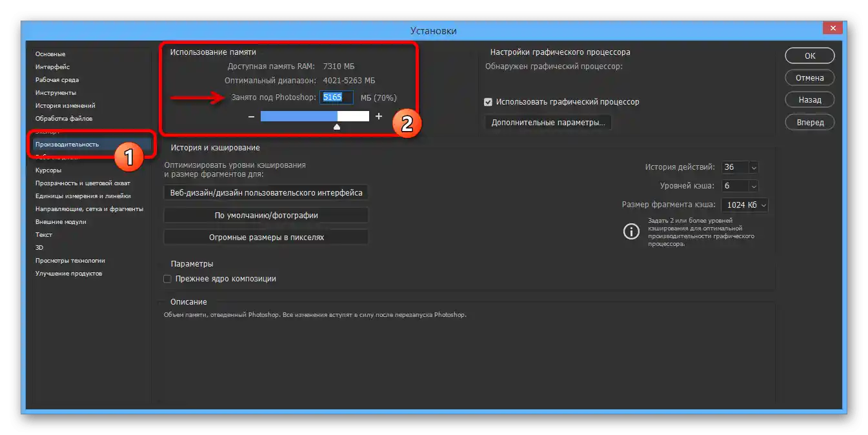Open Прозрачность и цветовой охват
The image size is (868, 435).
tap(83, 183)
